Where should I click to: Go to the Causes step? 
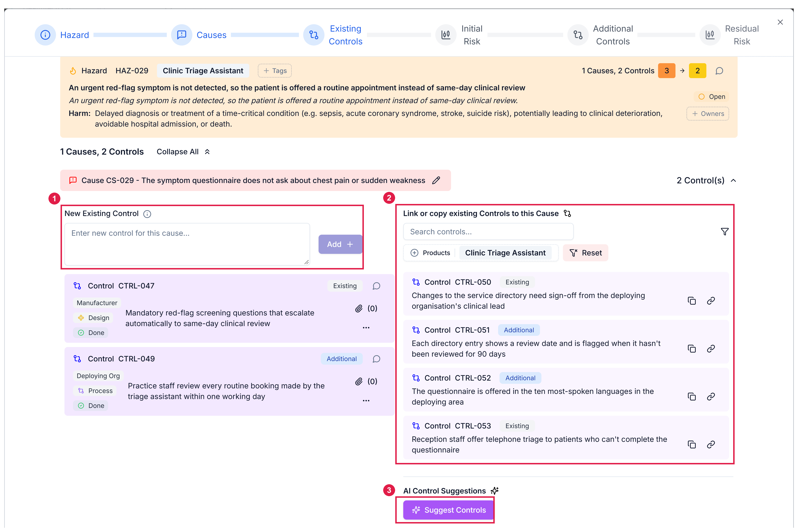click(199, 35)
